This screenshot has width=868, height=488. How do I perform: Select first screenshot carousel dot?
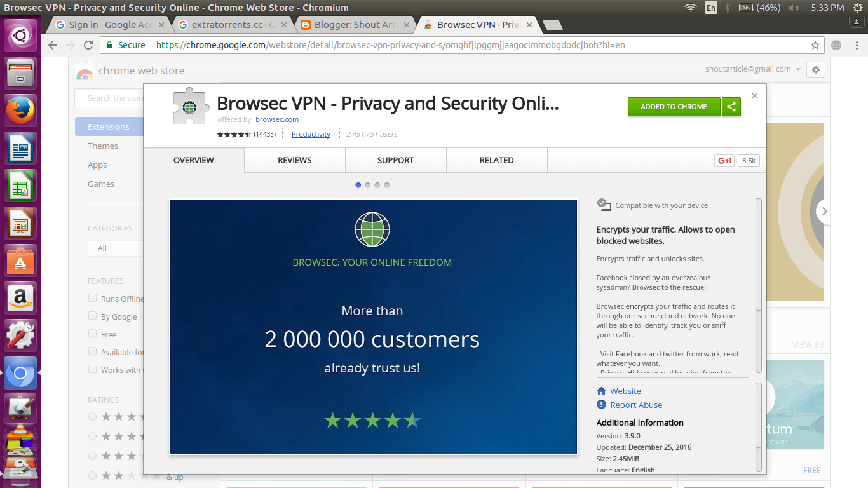coord(358,185)
